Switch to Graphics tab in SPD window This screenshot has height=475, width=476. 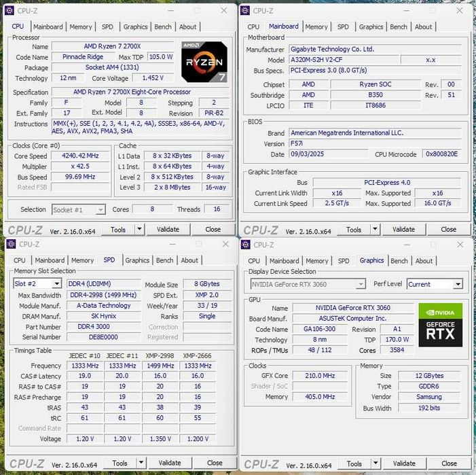tap(137, 260)
